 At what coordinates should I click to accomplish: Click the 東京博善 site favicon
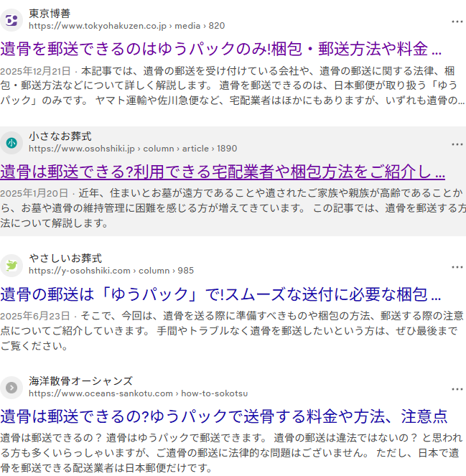pyautogui.click(x=11, y=20)
